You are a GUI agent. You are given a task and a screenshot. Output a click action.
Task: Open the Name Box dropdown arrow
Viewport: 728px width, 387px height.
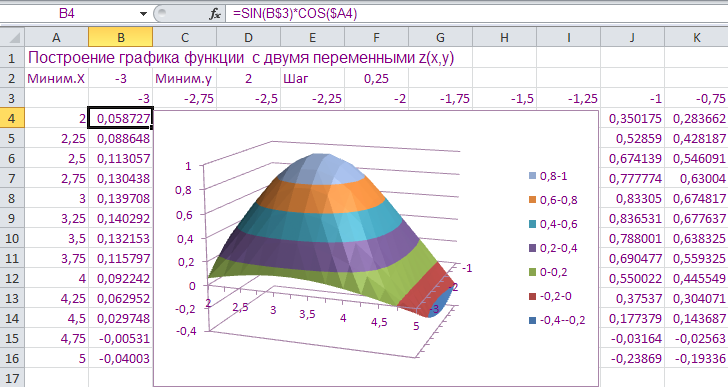click(143, 14)
